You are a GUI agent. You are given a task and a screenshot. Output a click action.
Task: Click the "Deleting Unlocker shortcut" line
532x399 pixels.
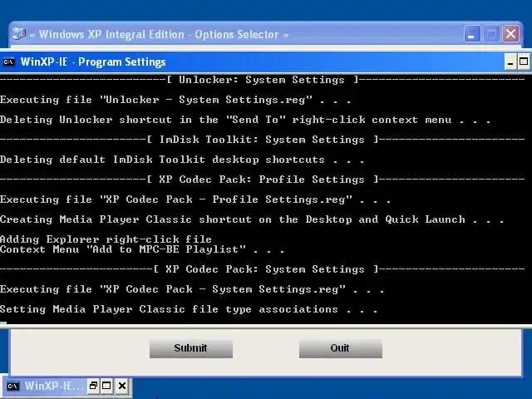[x=245, y=120]
